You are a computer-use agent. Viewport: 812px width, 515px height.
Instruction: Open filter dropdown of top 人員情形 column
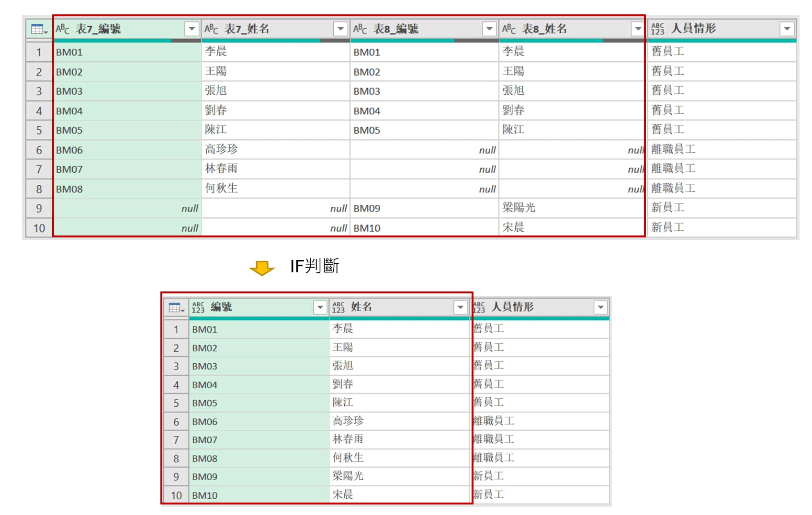787,29
